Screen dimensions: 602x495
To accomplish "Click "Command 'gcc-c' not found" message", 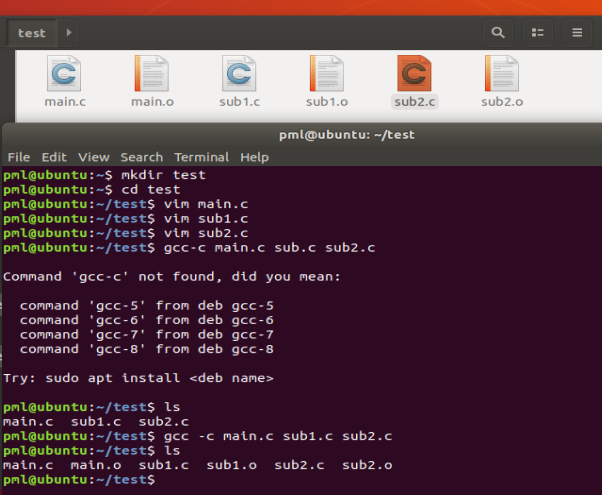I will (172, 277).
